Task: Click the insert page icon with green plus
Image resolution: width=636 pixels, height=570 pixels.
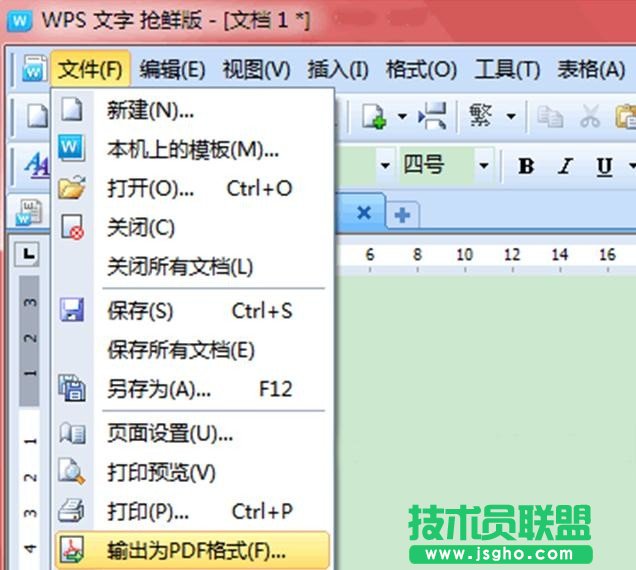Action: 374,116
